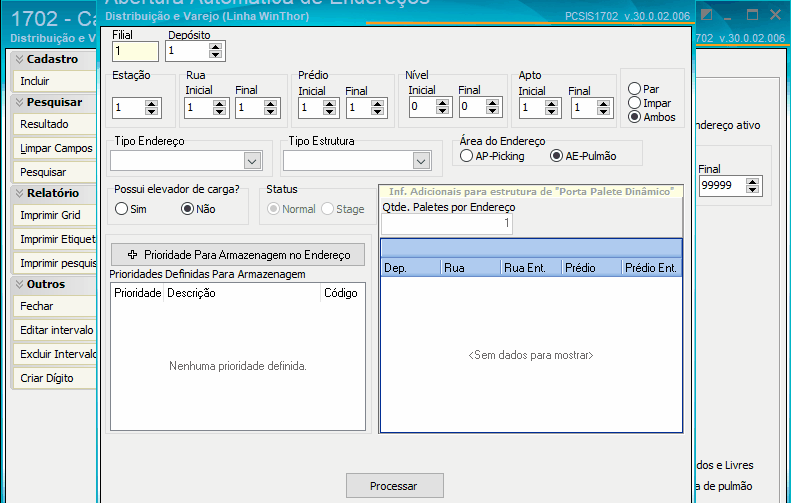791x503 pixels.
Task: Click the Descrição column header
Action: click(x=242, y=293)
